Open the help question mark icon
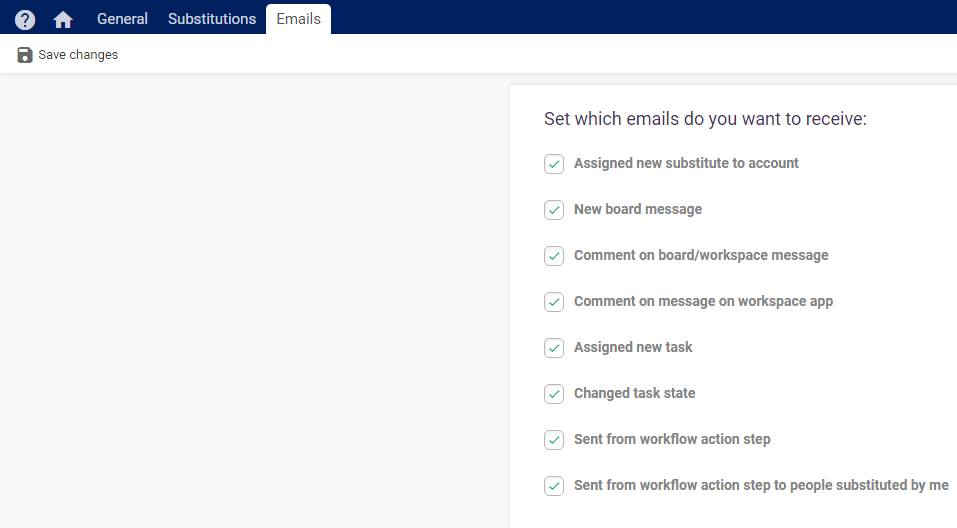The image size is (957, 528). coord(25,20)
